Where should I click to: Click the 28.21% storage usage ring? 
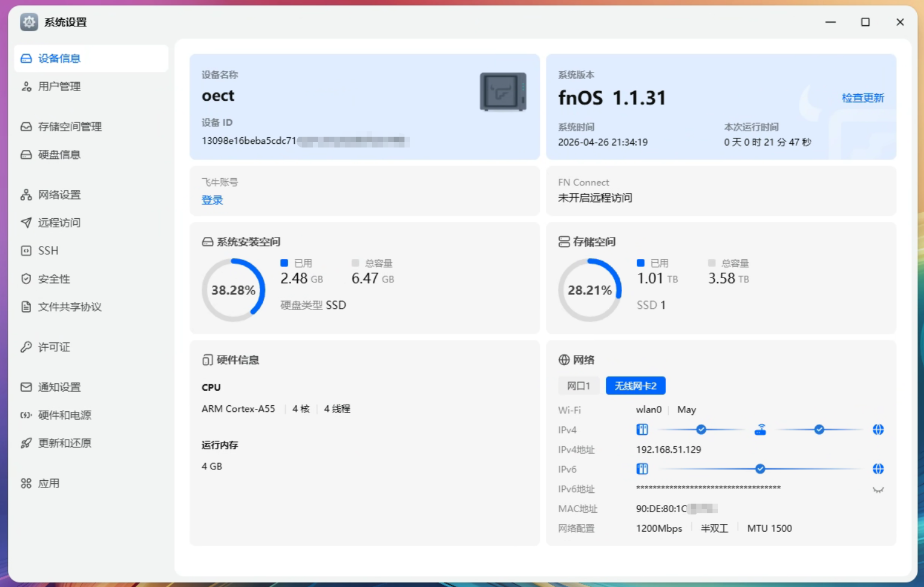[590, 290]
